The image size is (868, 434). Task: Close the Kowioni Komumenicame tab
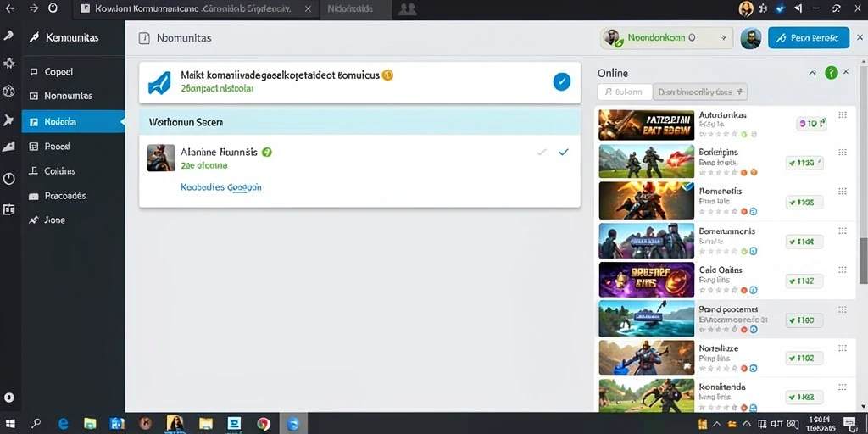coord(309,8)
